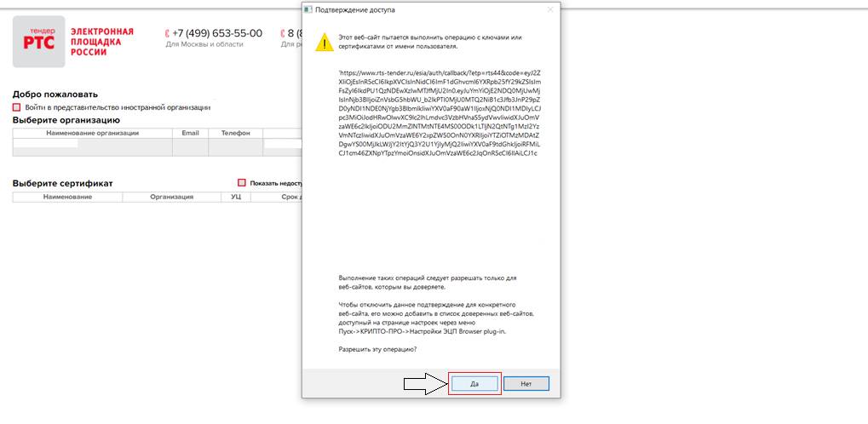Click the 'УЦ' certificate column header
The height and width of the screenshot is (424, 868).
[236, 197]
